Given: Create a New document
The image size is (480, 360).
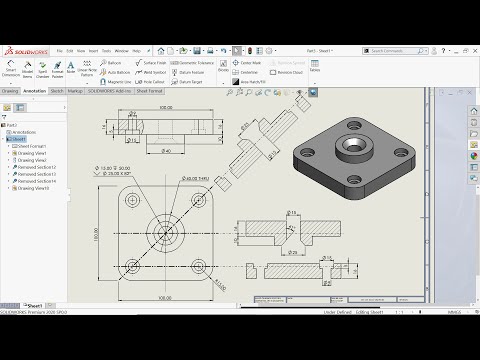Looking at the screenshot, I should tap(171, 51).
